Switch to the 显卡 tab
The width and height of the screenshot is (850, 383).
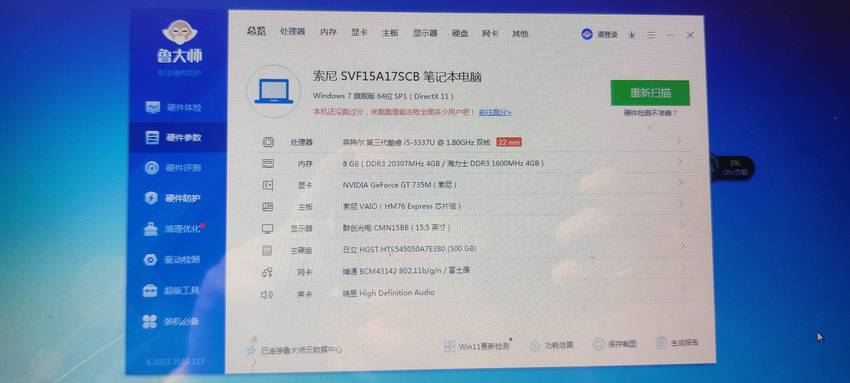tap(359, 33)
